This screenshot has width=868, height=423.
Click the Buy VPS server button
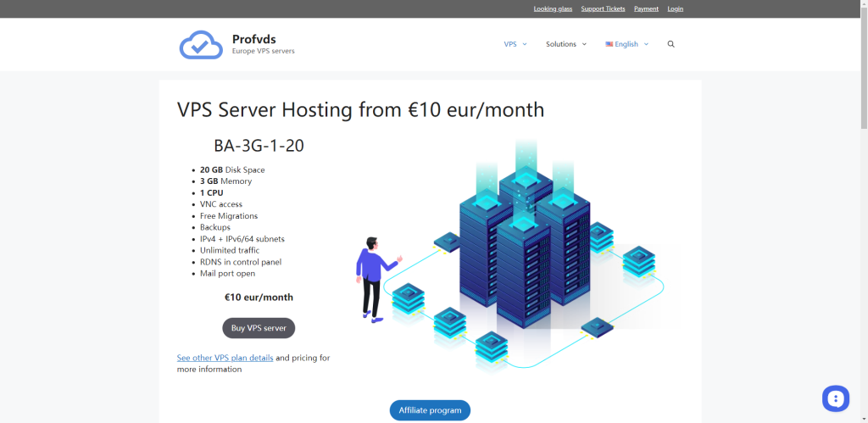coord(259,328)
